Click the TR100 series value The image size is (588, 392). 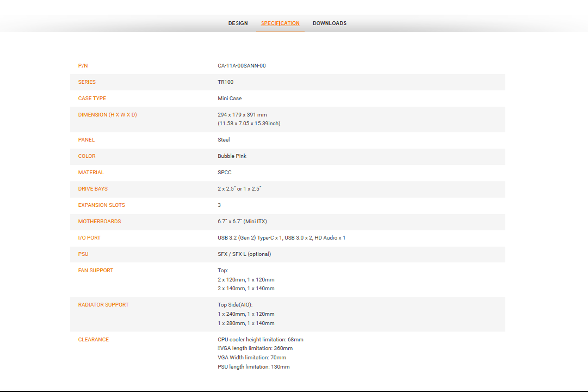225,82
